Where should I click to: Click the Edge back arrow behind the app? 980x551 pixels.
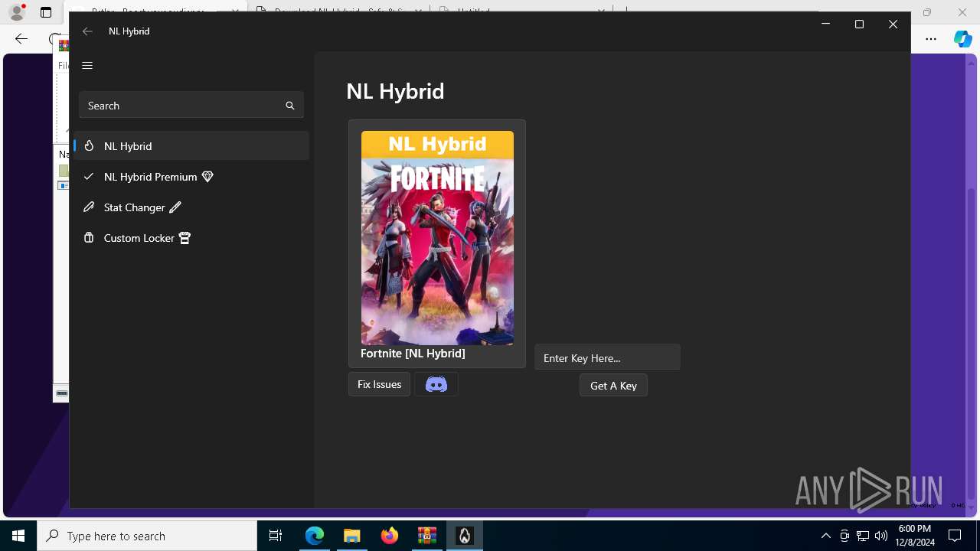tap(21, 39)
